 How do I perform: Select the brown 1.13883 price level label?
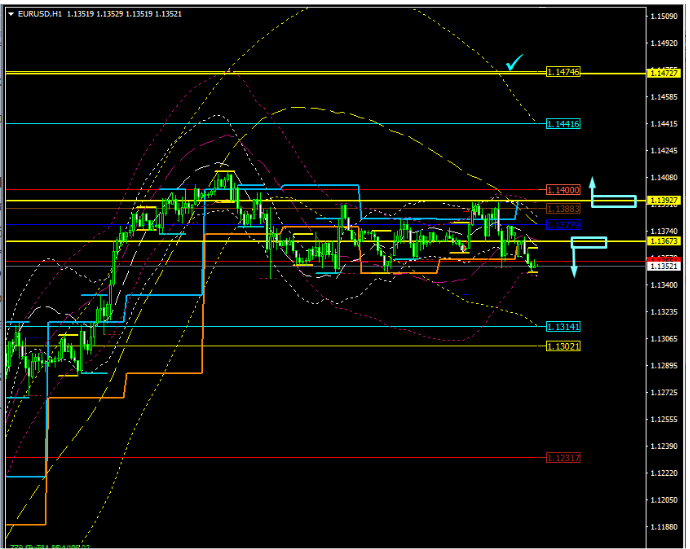click(563, 208)
